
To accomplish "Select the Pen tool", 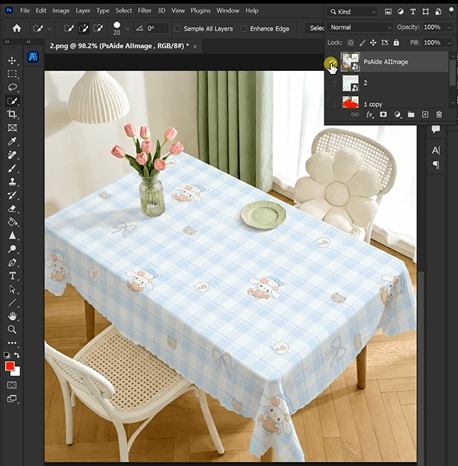I will [12, 262].
